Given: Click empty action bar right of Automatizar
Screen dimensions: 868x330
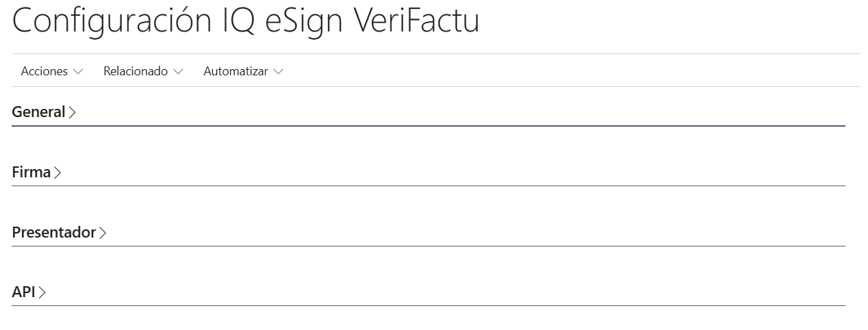Looking at the screenshot, I should click(x=548, y=71).
